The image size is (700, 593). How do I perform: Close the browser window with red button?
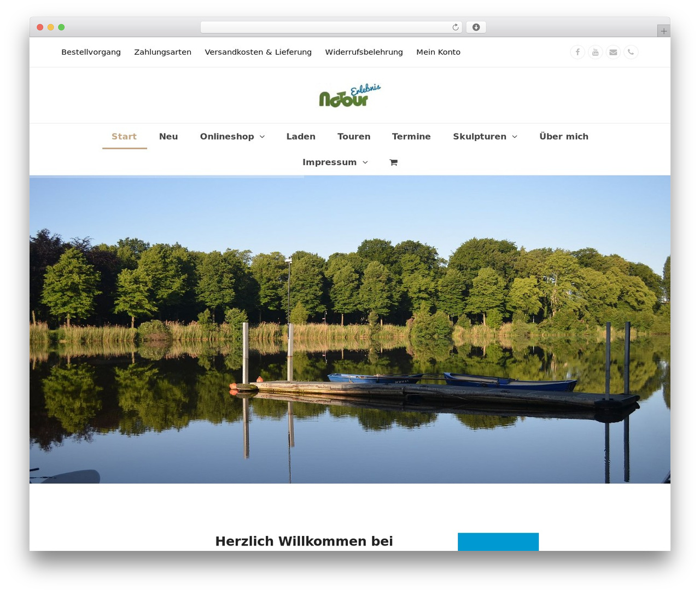tap(40, 27)
